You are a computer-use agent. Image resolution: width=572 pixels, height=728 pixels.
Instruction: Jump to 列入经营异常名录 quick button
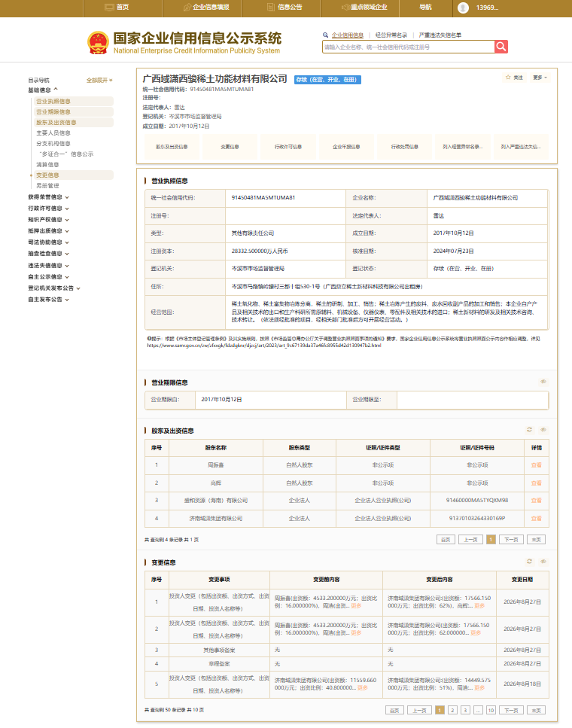pyautogui.click(x=463, y=147)
